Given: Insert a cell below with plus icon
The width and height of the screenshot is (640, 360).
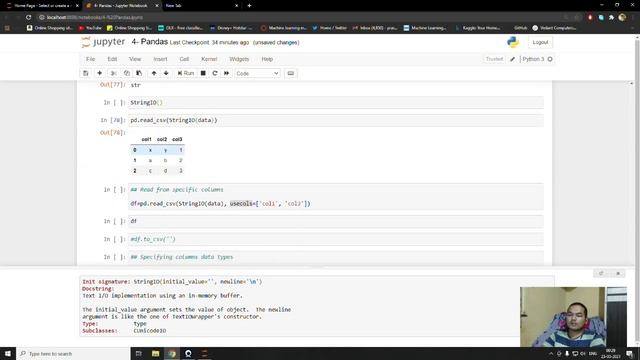Looking at the screenshot, I should (x=99, y=73).
